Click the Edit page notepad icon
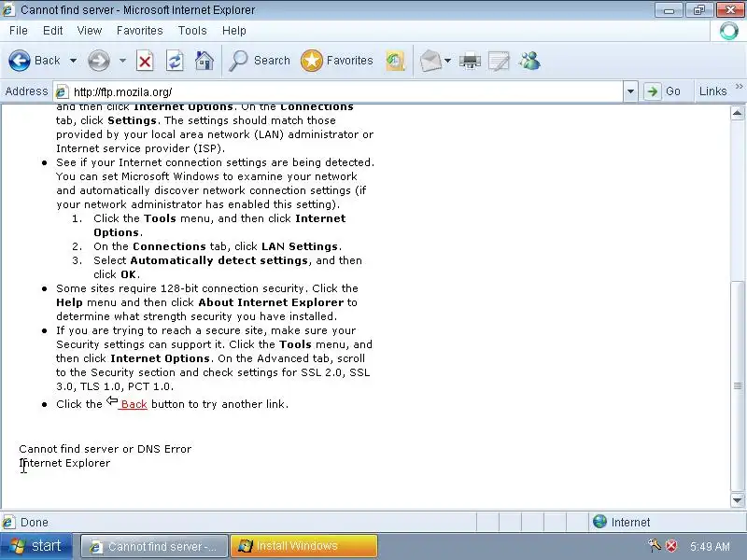 [x=499, y=61]
